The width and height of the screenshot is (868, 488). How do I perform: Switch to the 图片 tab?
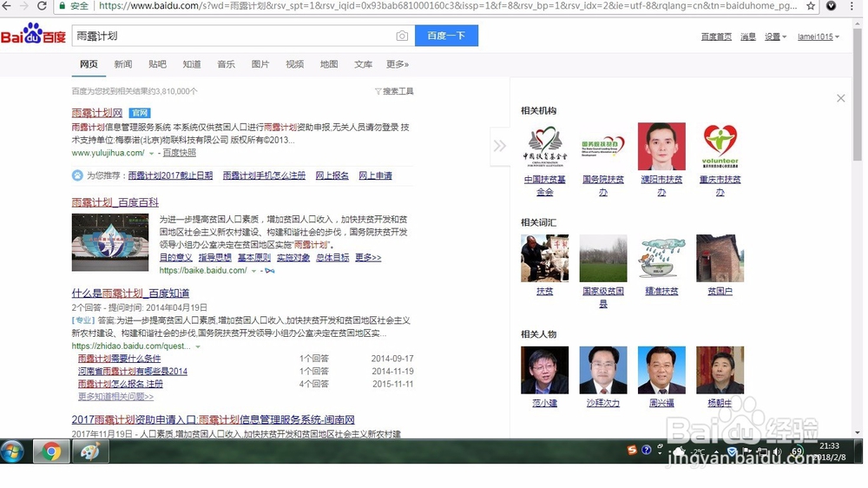[260, 64]
